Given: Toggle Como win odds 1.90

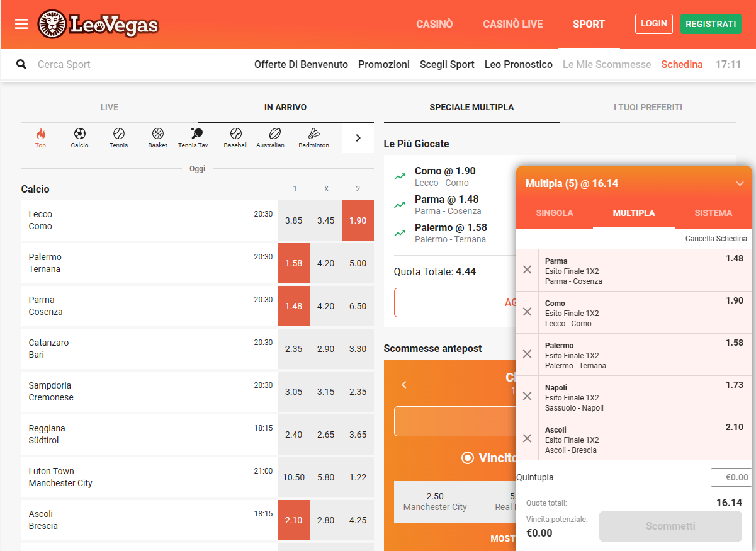Looking at the screenshot, I should click(x=358, y=220).
